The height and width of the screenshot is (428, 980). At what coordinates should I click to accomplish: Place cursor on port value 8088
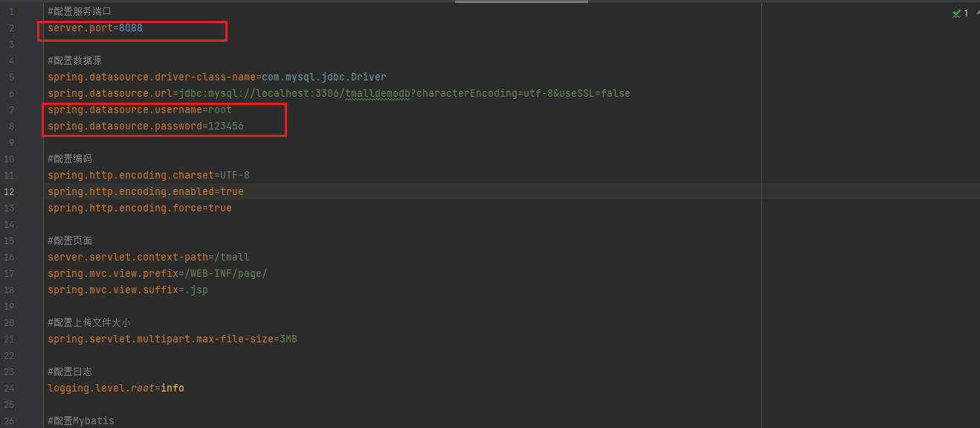pyautogui.click(x=131, y=28)
